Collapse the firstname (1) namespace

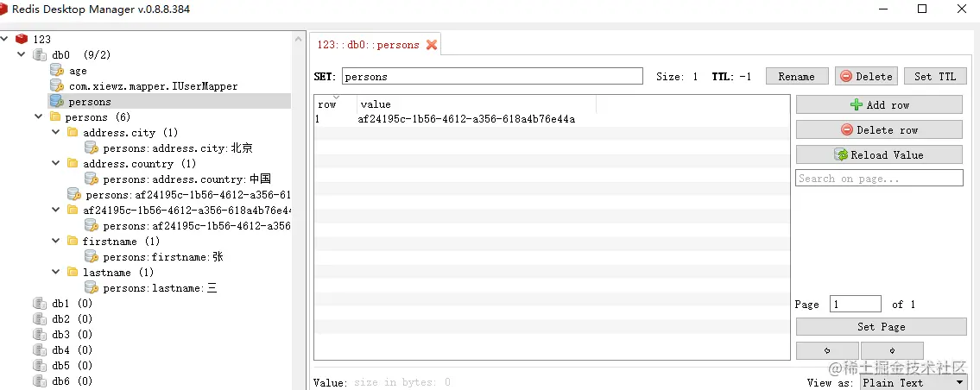click(x=55, y=241)
